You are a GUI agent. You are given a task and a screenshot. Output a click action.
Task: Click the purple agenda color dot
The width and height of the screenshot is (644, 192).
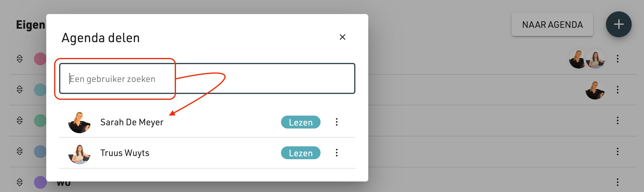[40, 182]
